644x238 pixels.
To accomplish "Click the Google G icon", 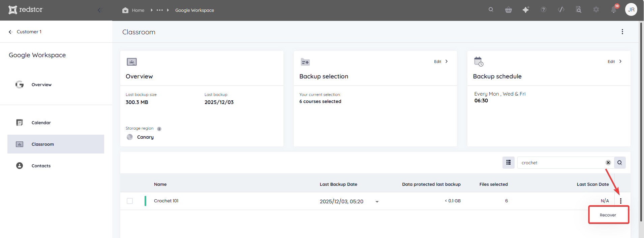I will coord(20,84).
